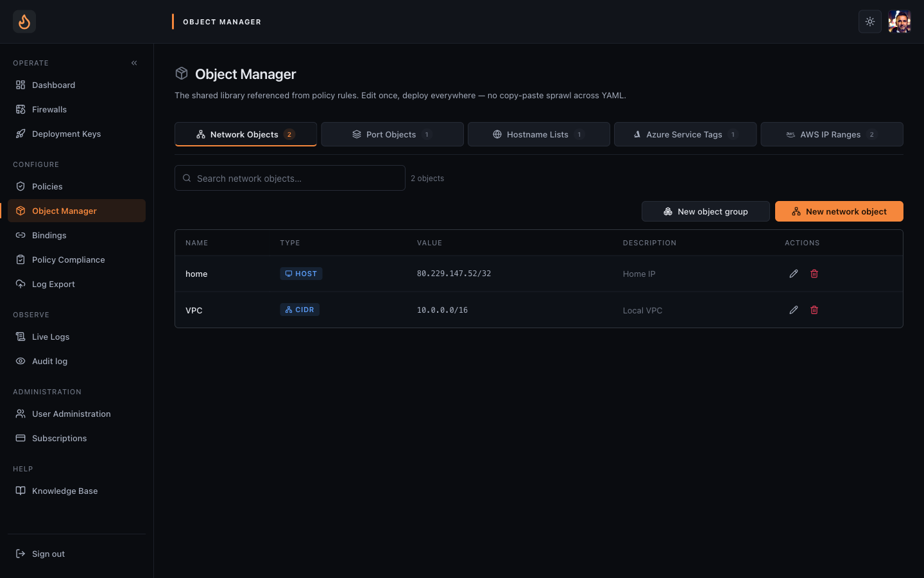Open Dashboard in the sidebar
The image size is (924, 578).
[76, 85]
